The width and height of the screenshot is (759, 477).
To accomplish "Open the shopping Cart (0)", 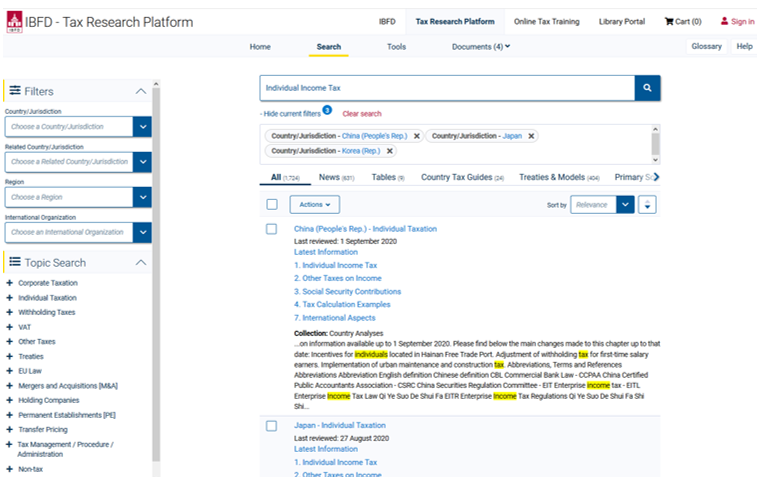I will pos(683,21).
